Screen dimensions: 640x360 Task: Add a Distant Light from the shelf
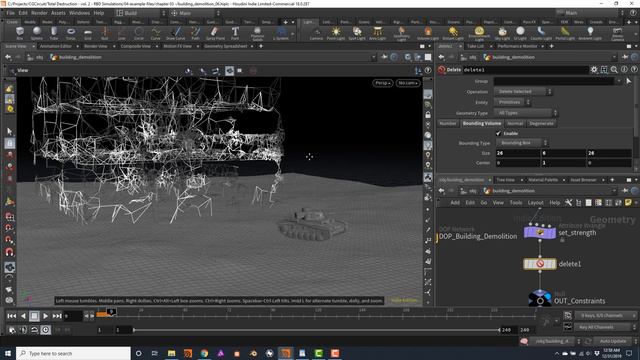click(x=453, y=33)
